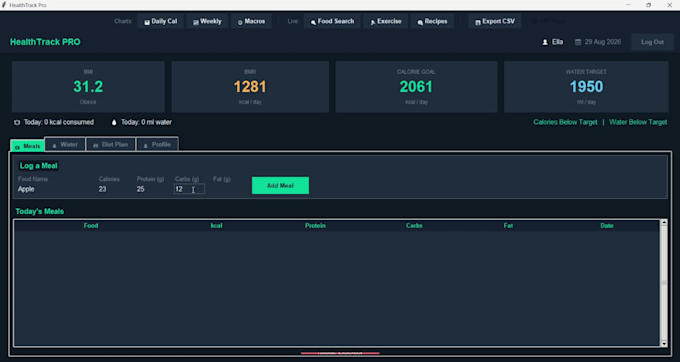Show the Macros chart

pos(251,21)
